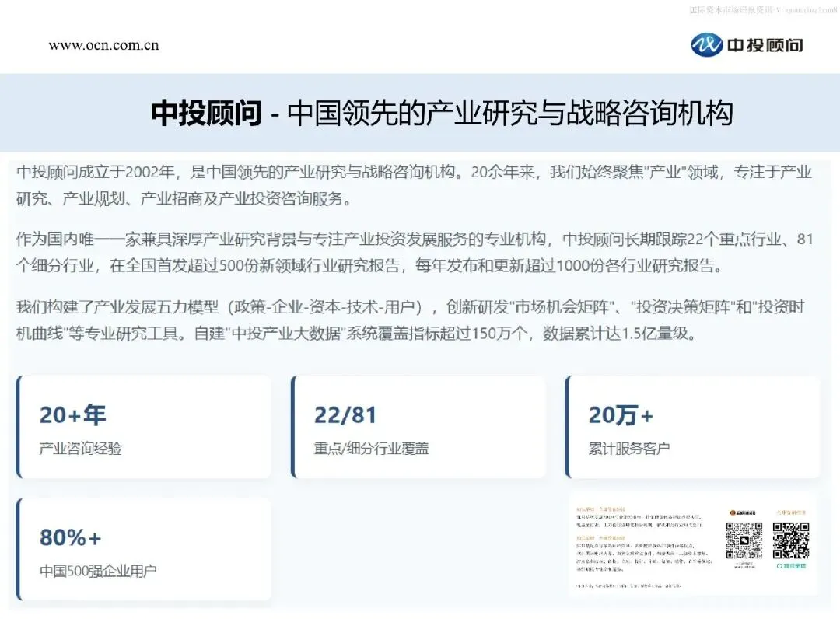Click the 80%+ statistic value
840x619 pixels.
click(x=71, y=537)
